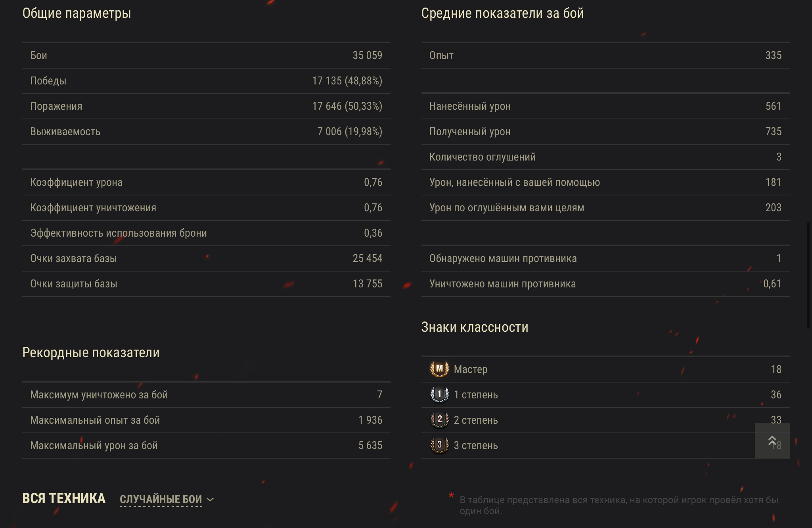The image size is (812, 528).
Task: Click the Вся техника section heading
Action: click(64, 498)
